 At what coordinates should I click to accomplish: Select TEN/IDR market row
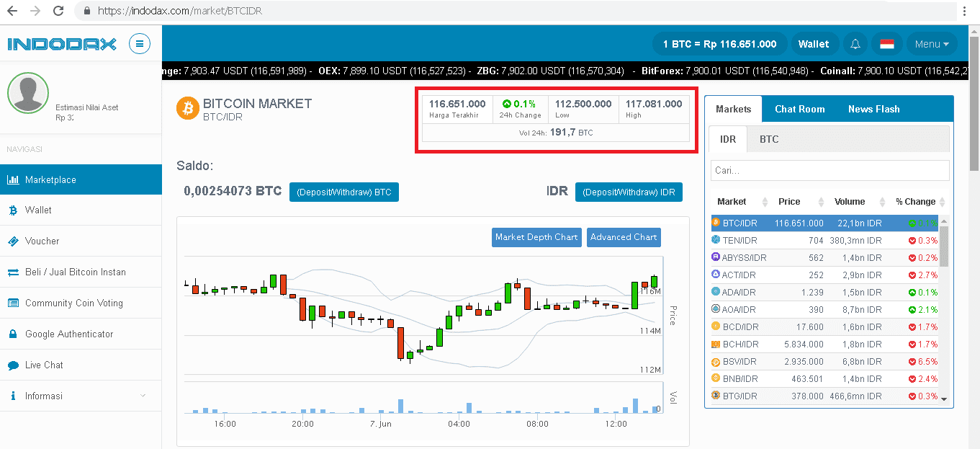click(x=825, y=240)
